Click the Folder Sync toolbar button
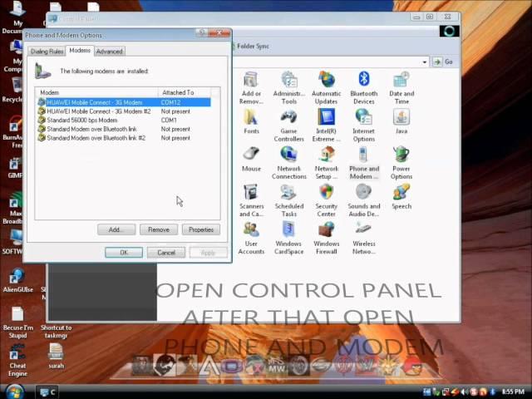The height and width of the screenshot is (399, 532). click(250, 47)
